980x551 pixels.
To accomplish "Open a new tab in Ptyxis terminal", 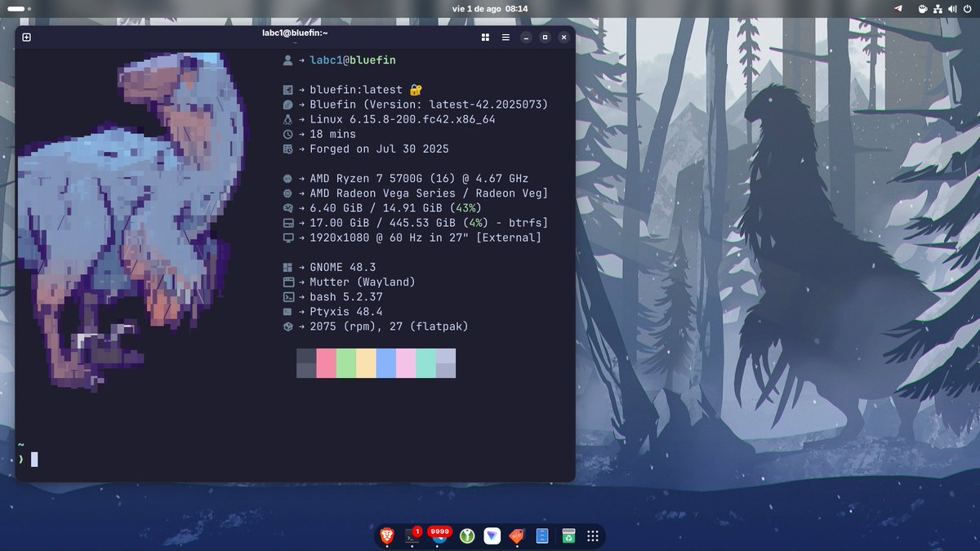I will click(26, 37).
